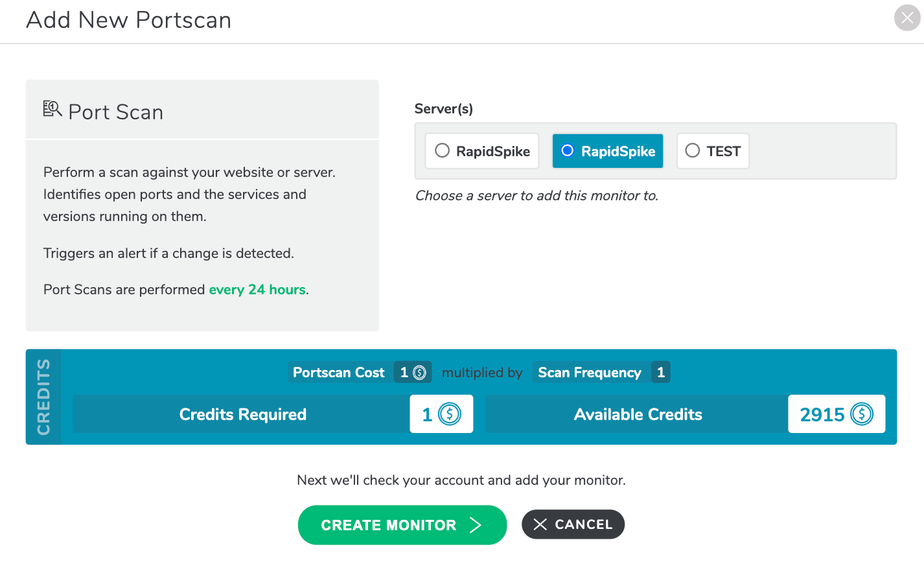924x573 pixels.
Task: Select the first RapidSpike server radio
Action: [442, 150]
